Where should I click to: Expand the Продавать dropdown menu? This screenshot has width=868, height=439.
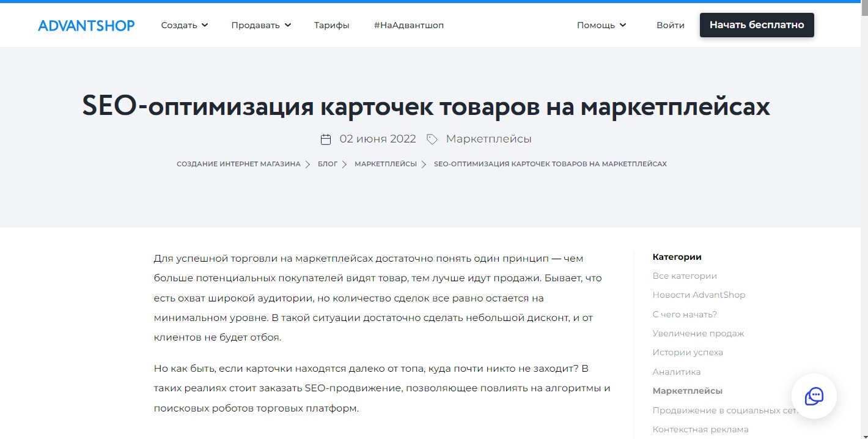[x=261, y=25]
